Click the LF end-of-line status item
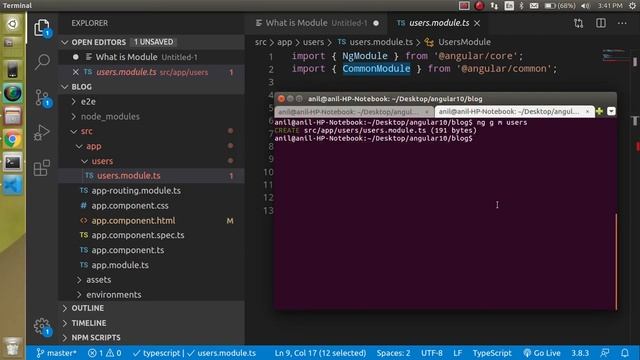 (x=458, y=353)
